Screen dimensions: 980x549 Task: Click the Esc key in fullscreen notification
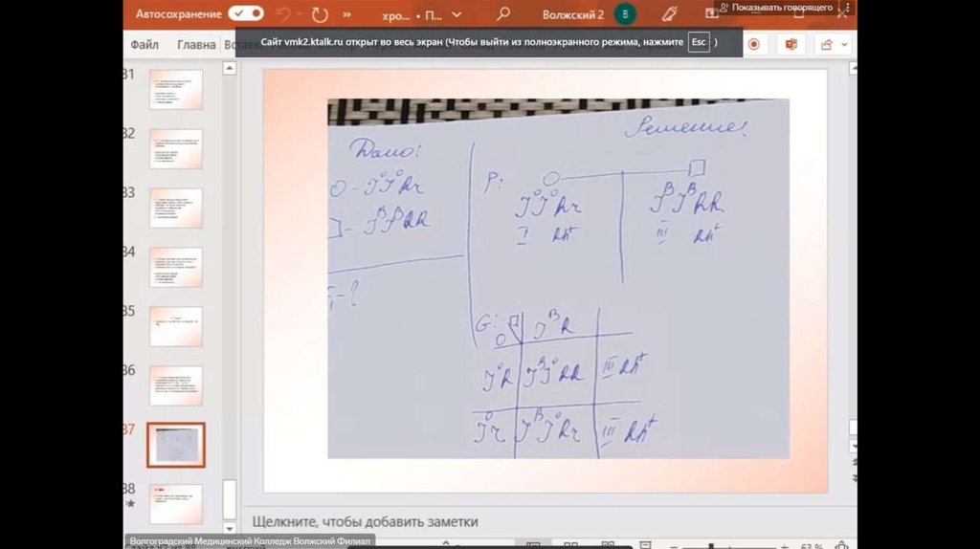[x=699, y=42]
